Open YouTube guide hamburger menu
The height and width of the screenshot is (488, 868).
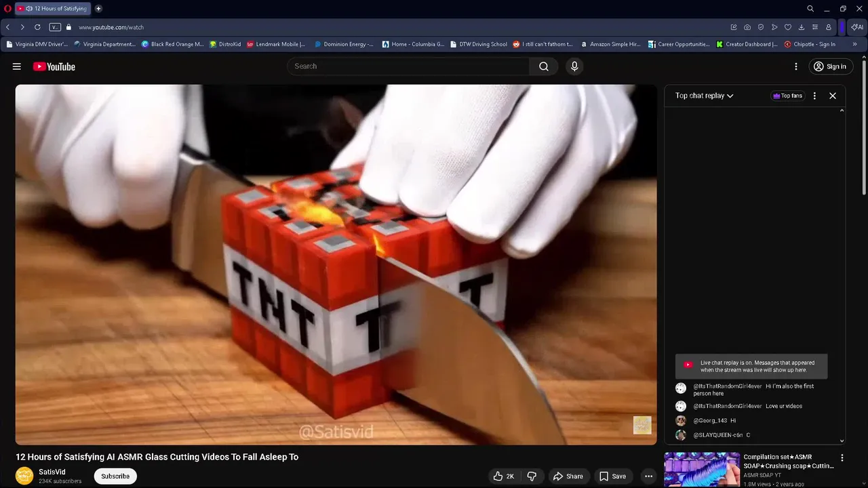17,66
